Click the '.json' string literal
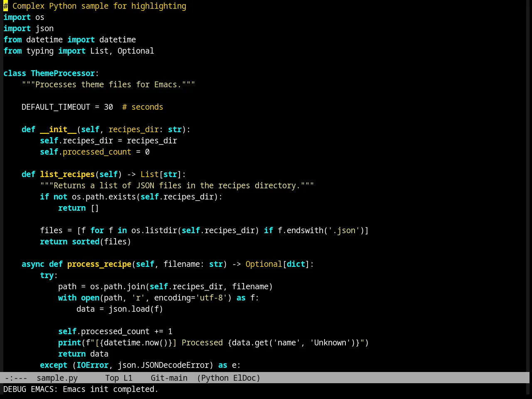 (344, 230)
